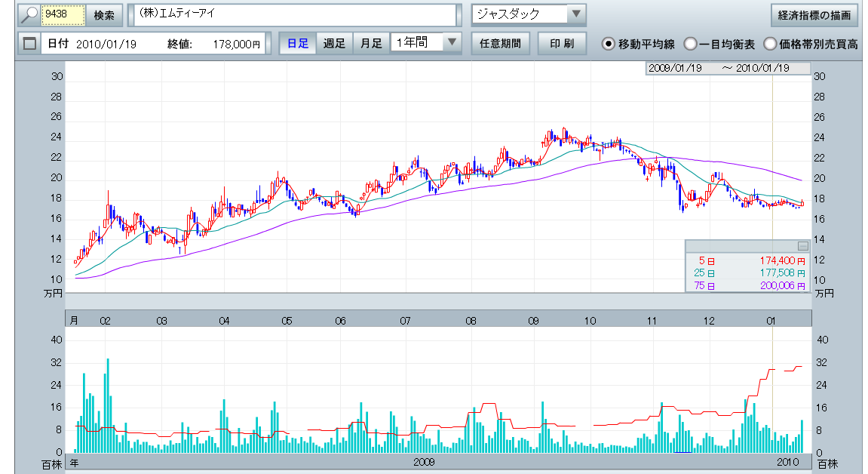Viewport: 868px width, 474px height.
Task: Click the 印刷 print button
Action: pos(562,43)
